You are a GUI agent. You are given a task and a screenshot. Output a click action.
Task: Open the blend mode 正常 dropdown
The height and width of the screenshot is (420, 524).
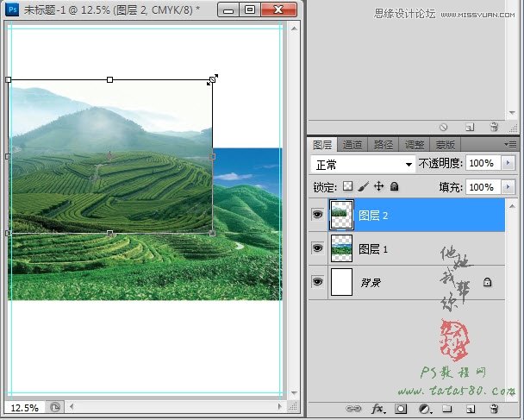click(x=363, y=164)
